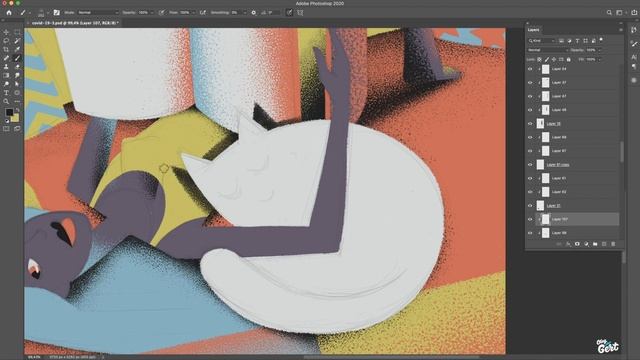Lock all layer attributes padlock
This screenshot has width=640, height=360.
click(569, 60)
